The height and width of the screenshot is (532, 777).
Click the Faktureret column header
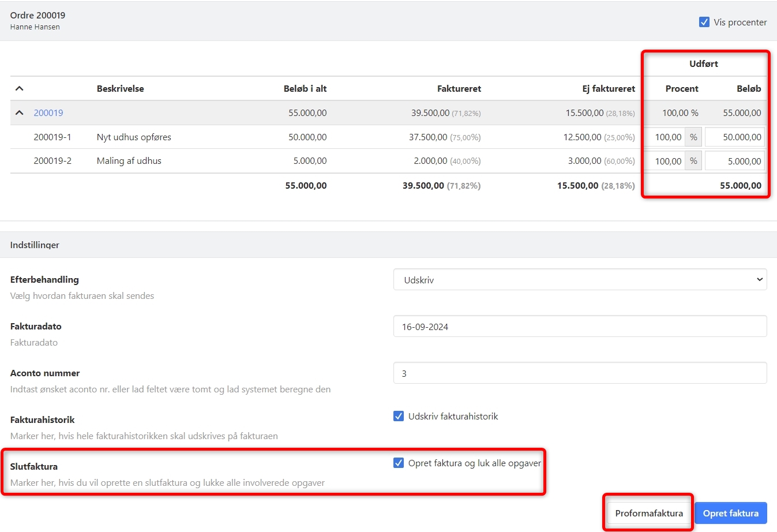[459, 89]
